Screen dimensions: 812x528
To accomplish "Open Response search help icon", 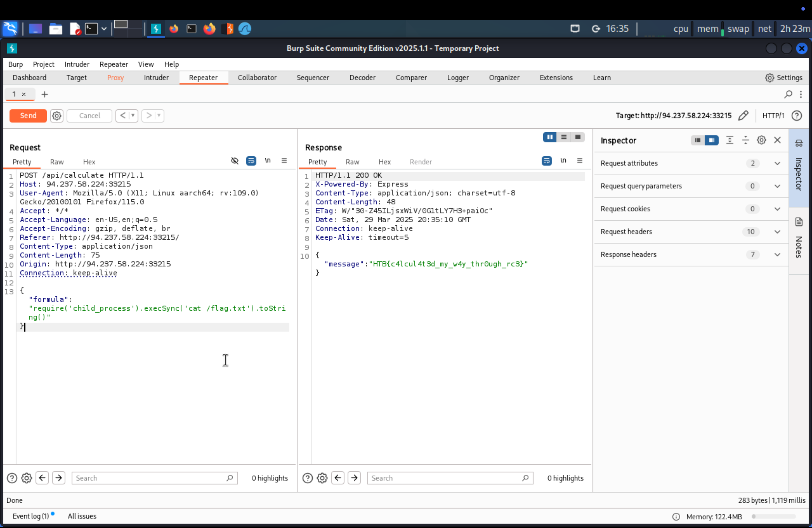I will click(307, 478).
